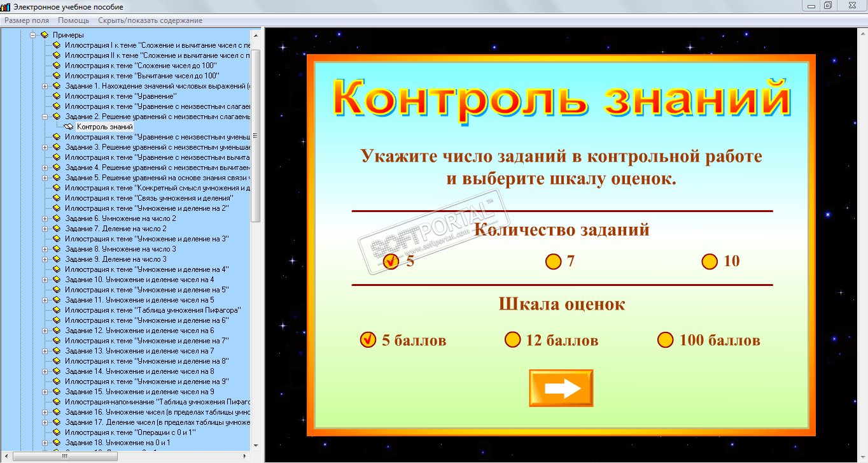This screenshot has height=463, width=868.
Task: Expand Задание 8 Умножение на число 3
Action: click(45, 249)
